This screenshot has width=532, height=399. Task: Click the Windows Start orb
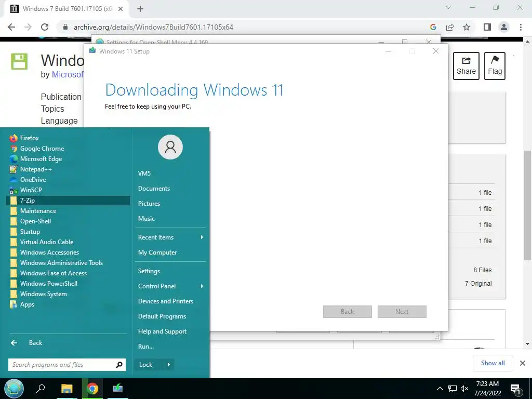(x=14, y=389)
